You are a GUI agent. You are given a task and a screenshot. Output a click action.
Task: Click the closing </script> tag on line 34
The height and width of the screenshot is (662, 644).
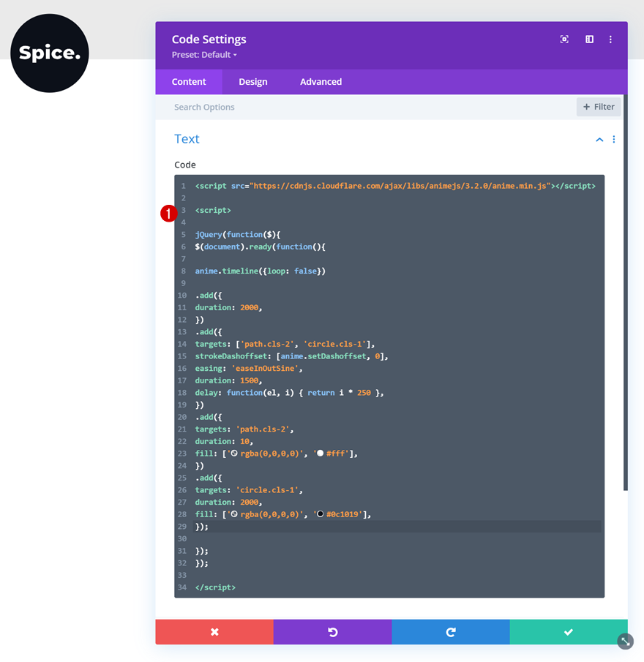pyautogui.click(x=215, y=587)
